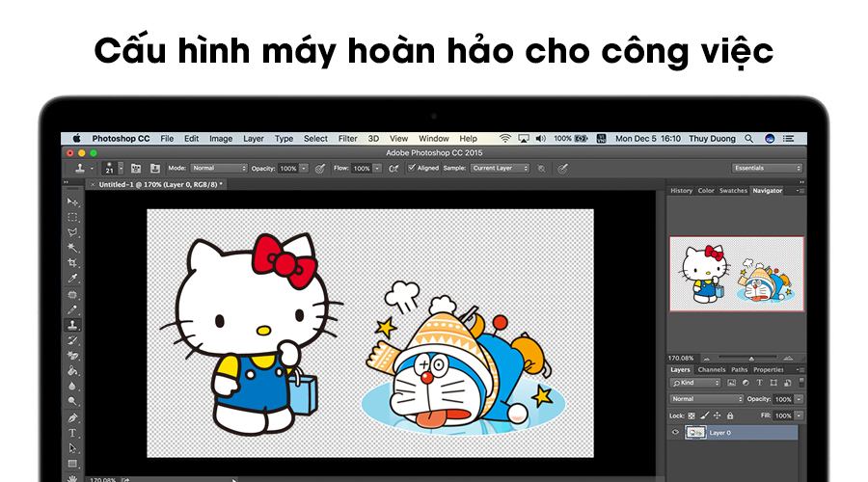Select the Rectangle shape tool
The width and height of the screenshot is (868, 482).
point(72,464)
